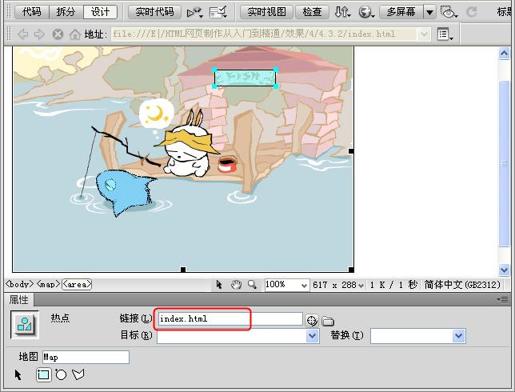Click the Map (地图) name field
Screen dimensions: 515x392
click(86, 357)
